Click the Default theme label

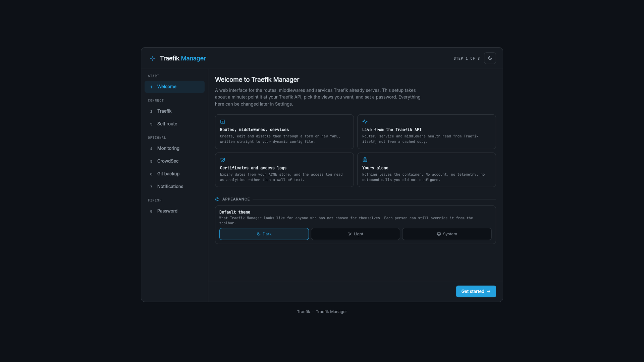pyautogui.click(x=235, y=212)
